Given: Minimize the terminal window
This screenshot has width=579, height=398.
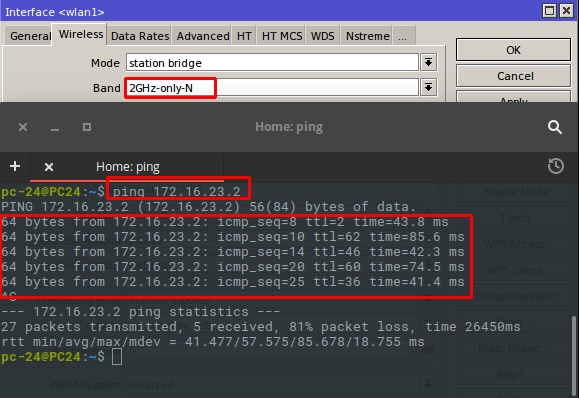Looking at the screenshot, I should coord(55,130).
